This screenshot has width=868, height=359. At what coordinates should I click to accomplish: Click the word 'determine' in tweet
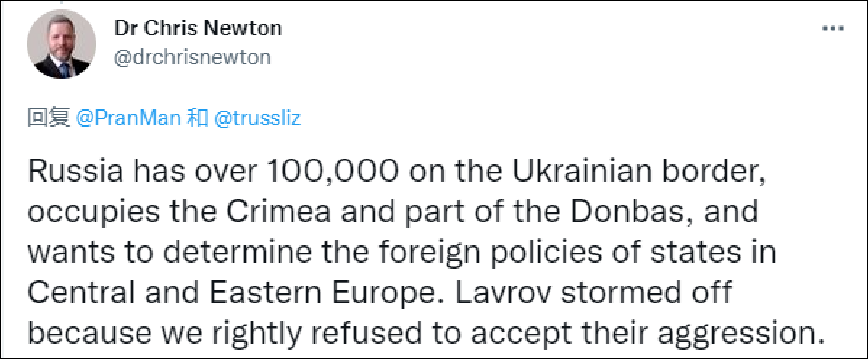pyautogui.click(x=238, y=253)
